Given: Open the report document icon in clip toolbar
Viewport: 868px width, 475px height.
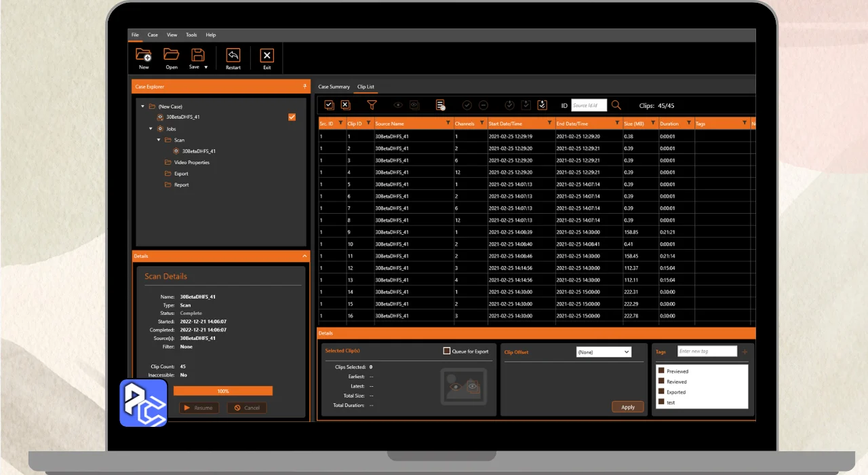Looking at the screenshot, I should [441, 105].
